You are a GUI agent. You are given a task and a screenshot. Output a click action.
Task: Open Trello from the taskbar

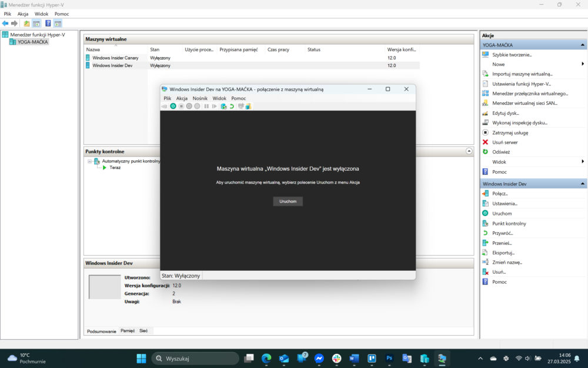point(372,358)
